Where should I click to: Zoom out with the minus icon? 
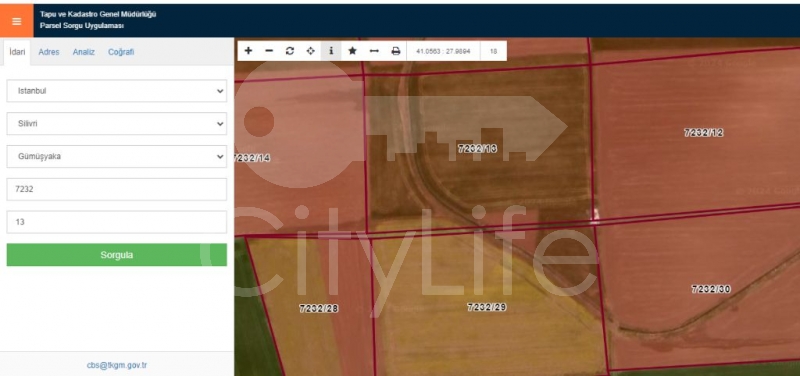(x=269, y=51)
